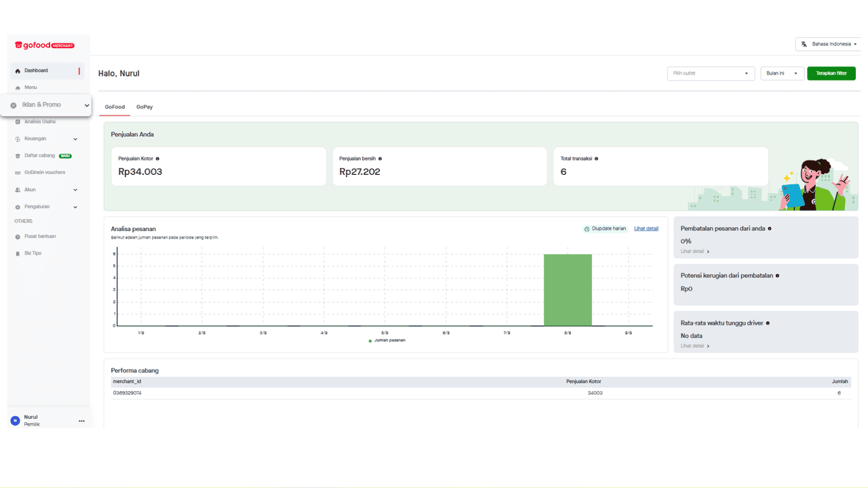Click the Diupdate harian clock icon

click(x=587, y=229)
